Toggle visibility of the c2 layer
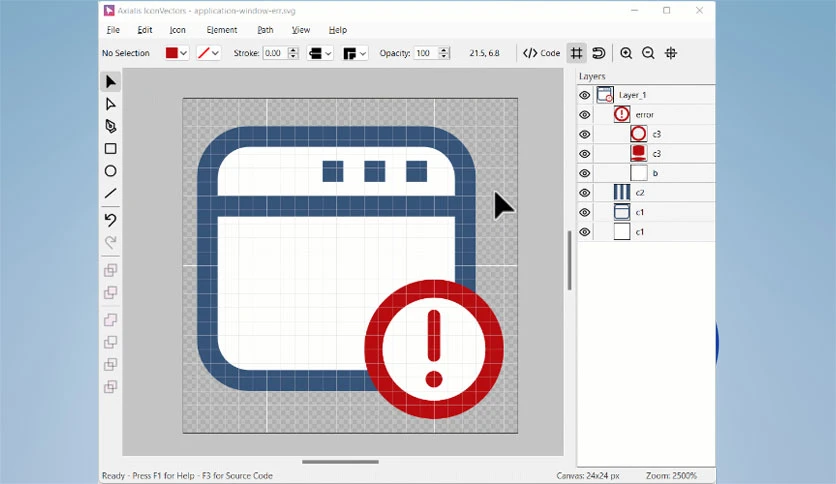 coord(584,193)
